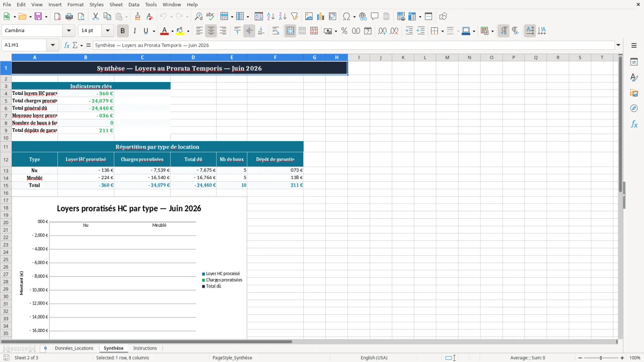Open the sidebar Navigator panel
Image resolution: width=644 pixels, height=362 pixels.
(634, 108)
